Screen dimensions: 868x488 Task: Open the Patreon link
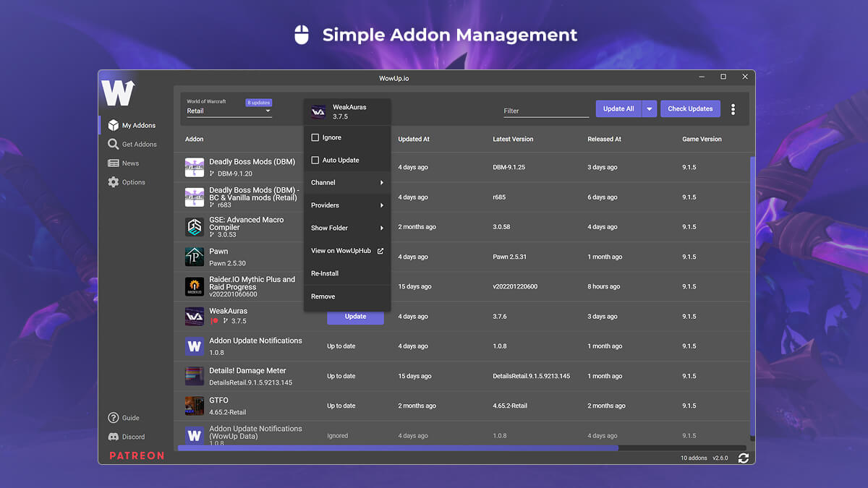pyautogui.click(x=137, y=455)
